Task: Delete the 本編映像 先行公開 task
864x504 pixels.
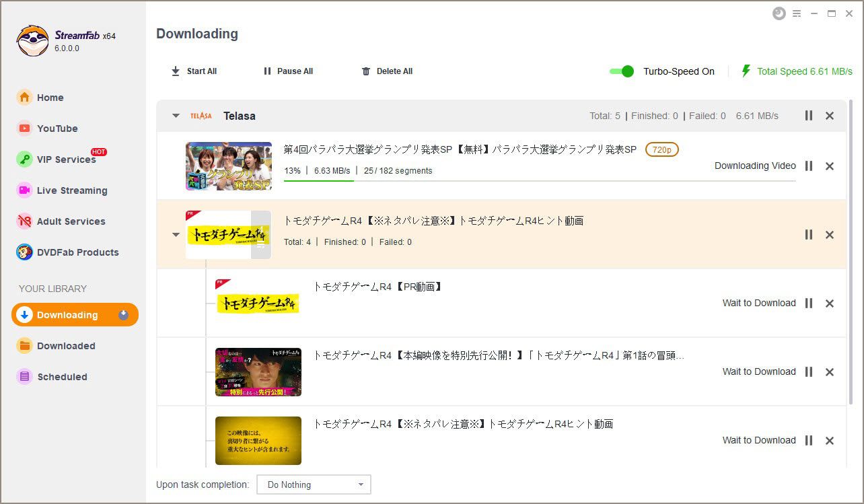Action: click(830, 372)
